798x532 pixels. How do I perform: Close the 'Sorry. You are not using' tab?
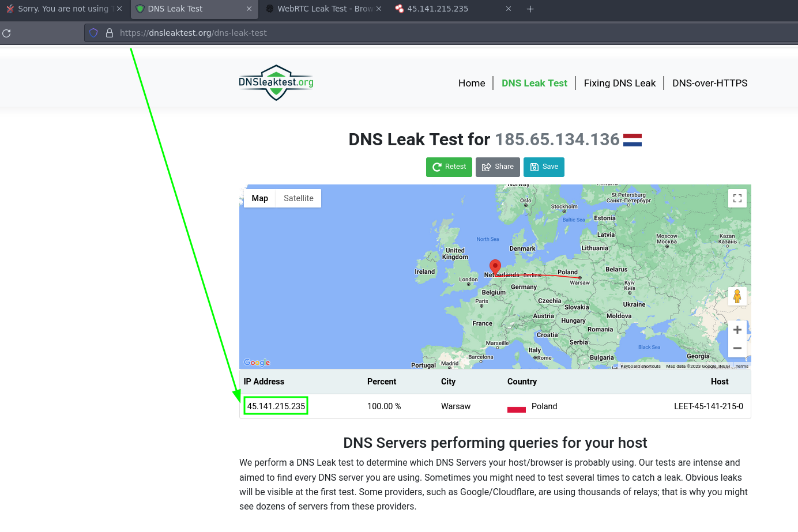pos(119,9)
